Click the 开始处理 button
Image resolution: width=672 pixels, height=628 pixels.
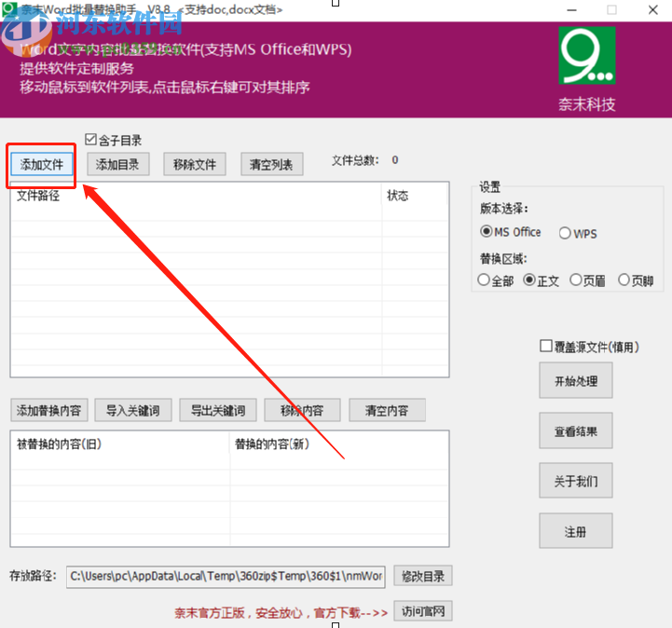click(x=576, y=380)
